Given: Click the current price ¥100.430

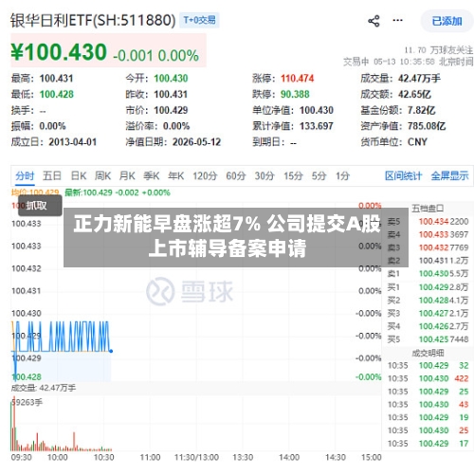Looking at the screenshot, I should pyautogui.click(x=59, y=52).
